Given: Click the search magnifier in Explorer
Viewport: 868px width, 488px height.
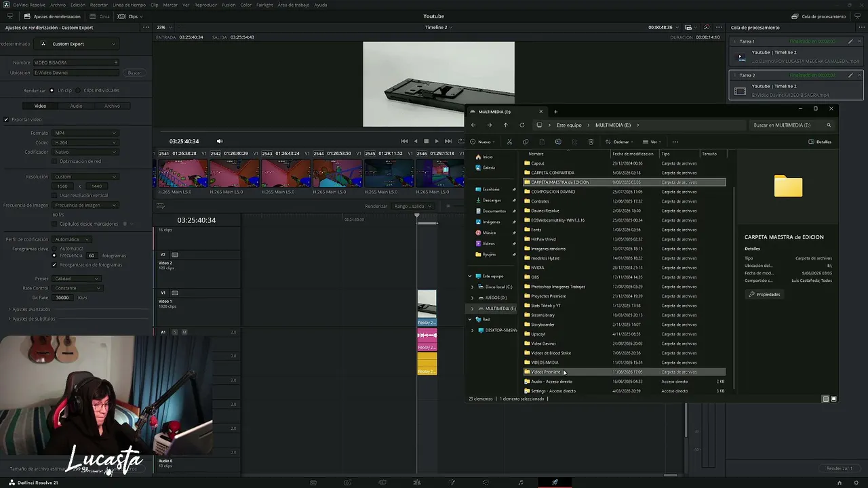Looking at the screenshot, I should [x=829, y=125].
